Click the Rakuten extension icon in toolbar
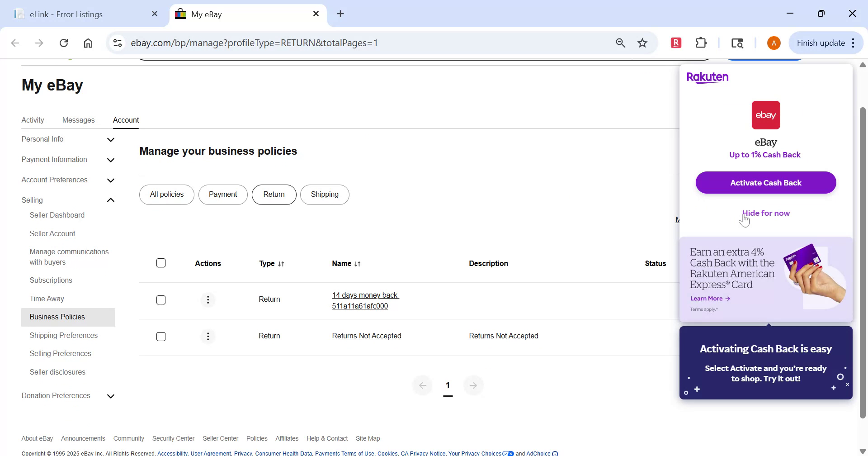Viewport: 868px width, 456px height. (675, 43)
